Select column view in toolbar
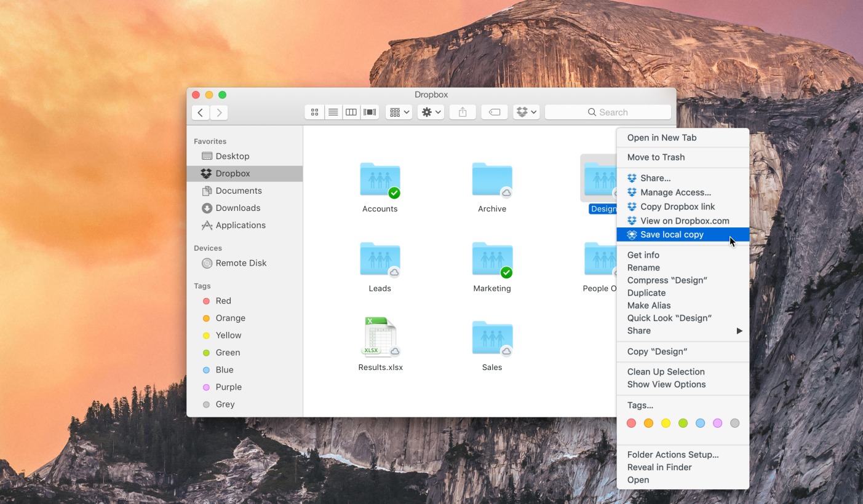 click(x=351, y=112)
